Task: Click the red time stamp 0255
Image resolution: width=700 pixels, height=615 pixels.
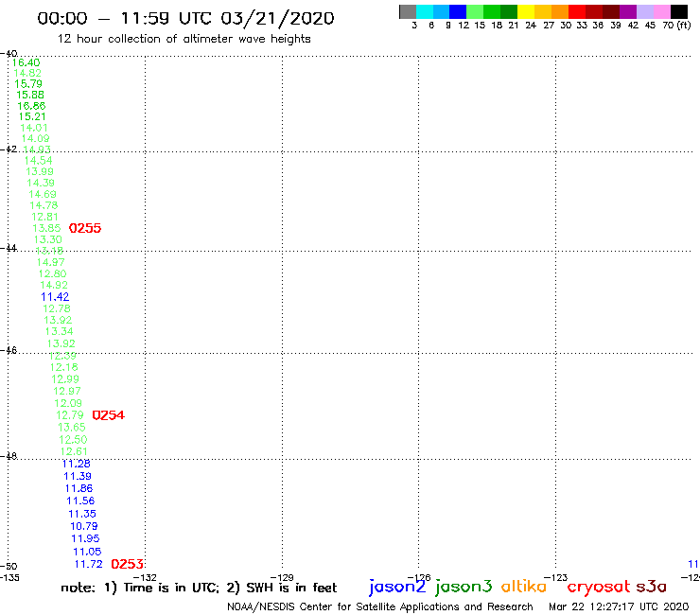Action: pyautogui.click(x=85, y=228)
